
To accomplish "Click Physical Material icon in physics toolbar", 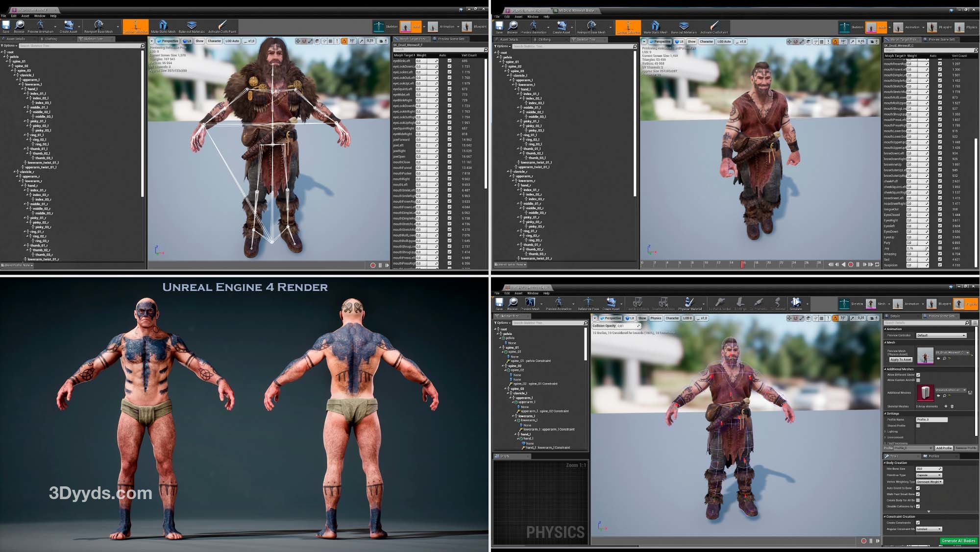I will (x=689, y=303).
